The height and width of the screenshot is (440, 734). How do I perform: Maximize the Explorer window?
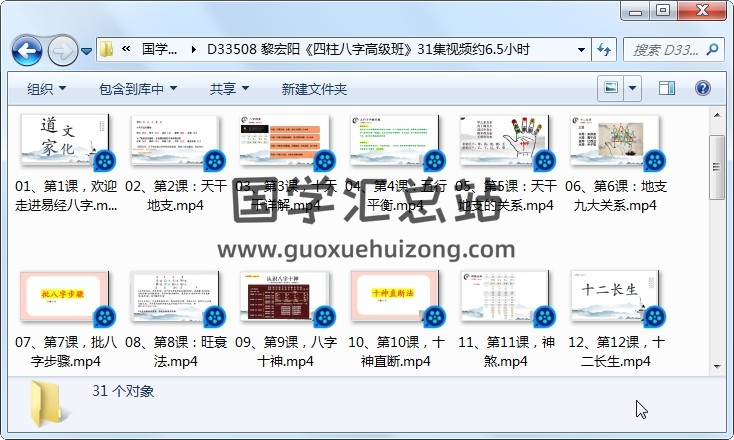662,10
